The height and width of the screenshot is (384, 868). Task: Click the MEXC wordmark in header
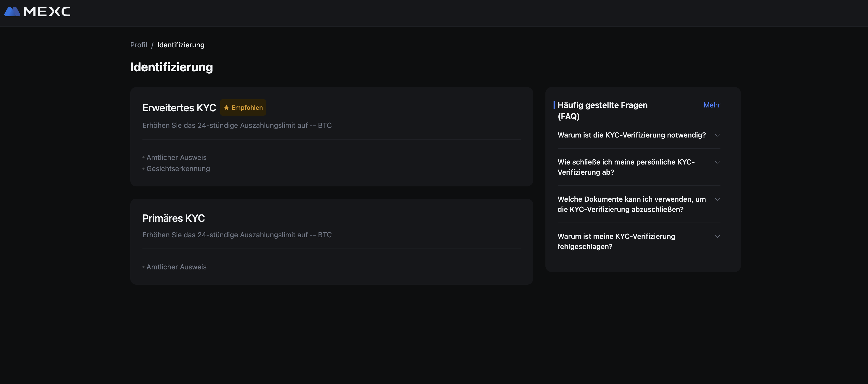click(47, 11)
